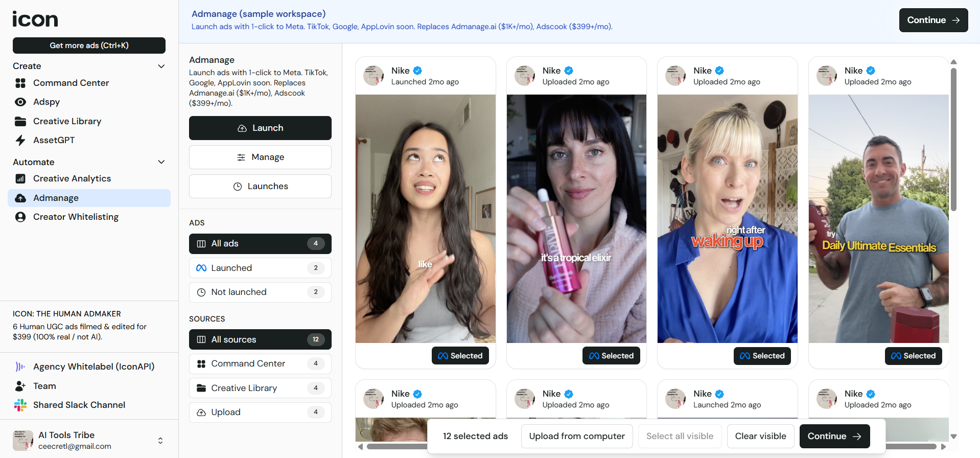980x458 pixels.
Task: Click the Creator Whitelisting person icon
Action: coord(20,217)
